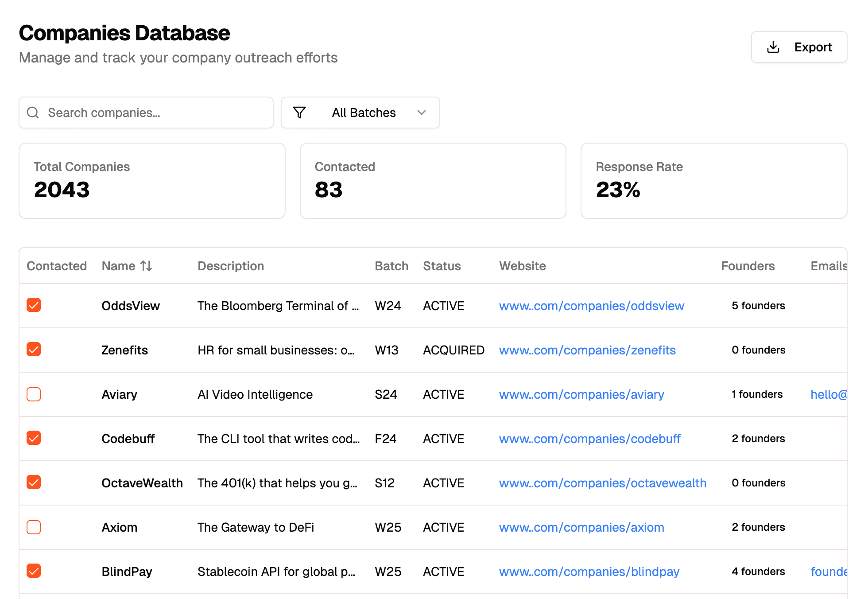Click the Codebuff company name
The width and height of the screenshot is (868, 599).
[x=128, y=439]
